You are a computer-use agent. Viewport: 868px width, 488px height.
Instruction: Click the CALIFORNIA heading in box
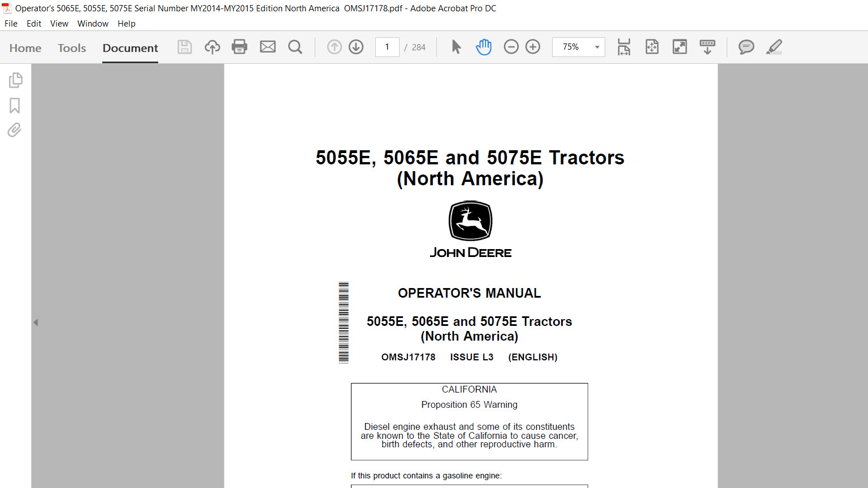coord(469,389)
